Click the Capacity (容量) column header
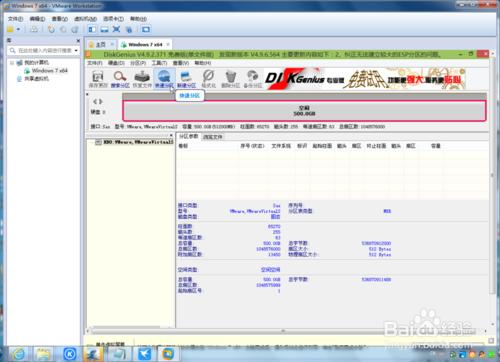Viewport: 500px width, 362px height. pos(436,146)
